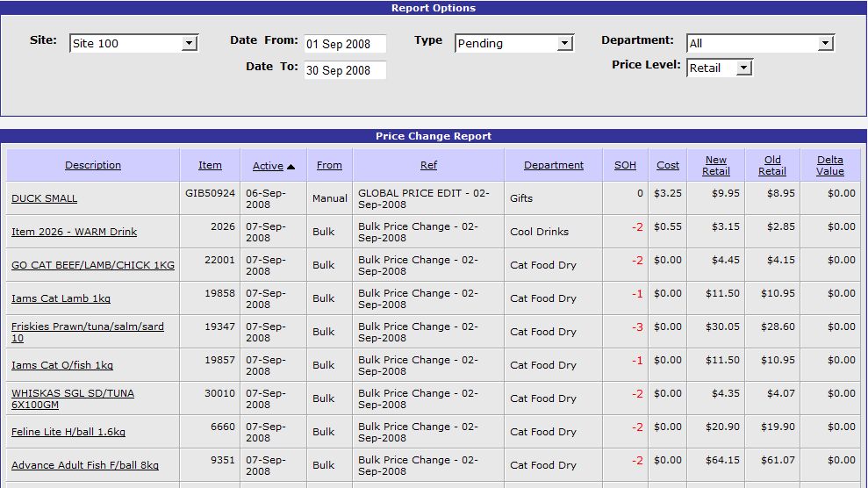Click new retail price $4.45
This screenshot has width=868, height=488.
pyautogui.click(x=726, y=260)
